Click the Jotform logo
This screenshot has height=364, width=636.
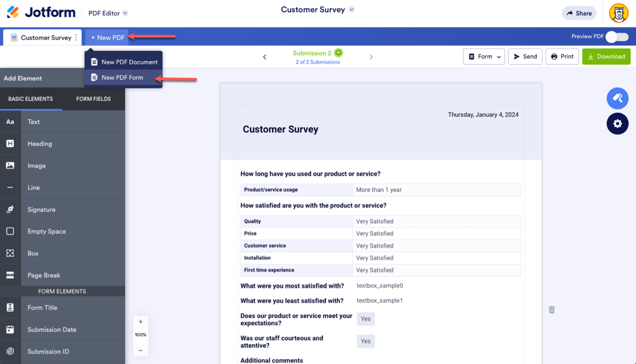pyautogui.click(x=41, y=13)
